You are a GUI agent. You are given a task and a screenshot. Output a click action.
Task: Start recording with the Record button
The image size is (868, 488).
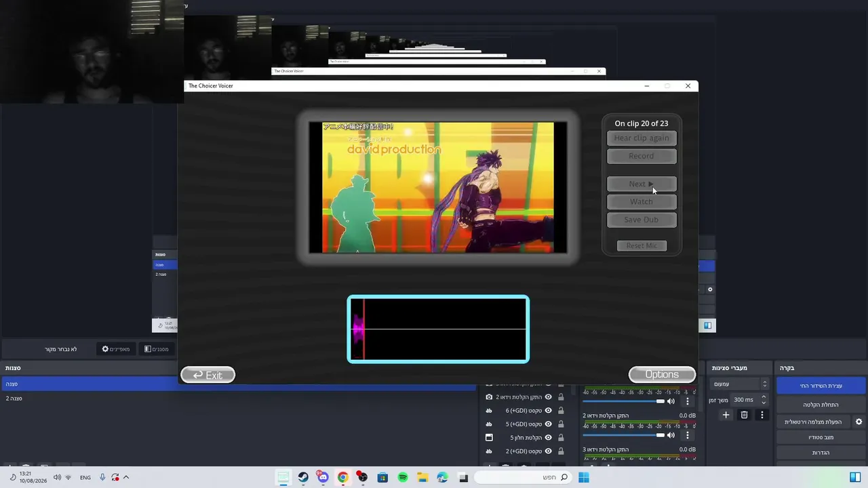point(642,157)
